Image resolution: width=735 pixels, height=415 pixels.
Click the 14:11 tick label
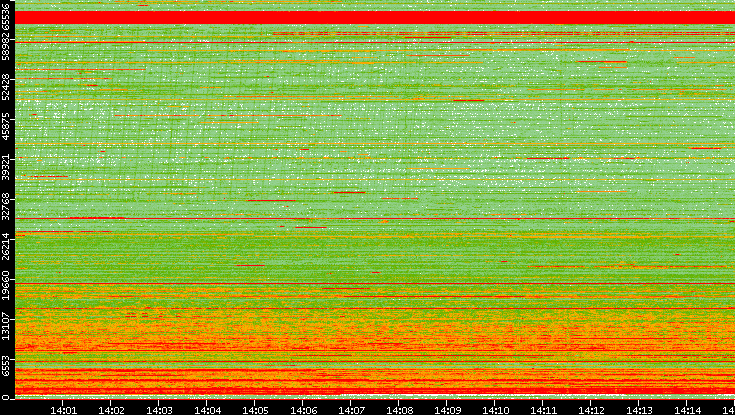(x=543, y=410)
